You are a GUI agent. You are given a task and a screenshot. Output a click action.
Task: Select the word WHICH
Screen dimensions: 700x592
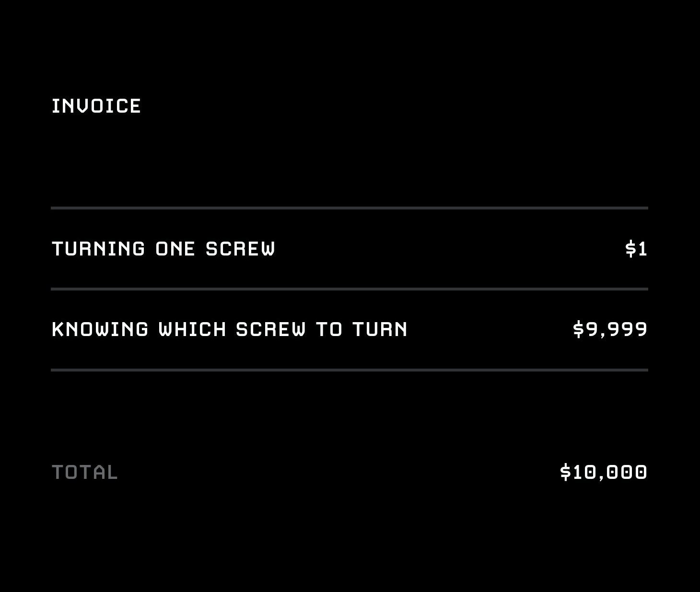192,329
